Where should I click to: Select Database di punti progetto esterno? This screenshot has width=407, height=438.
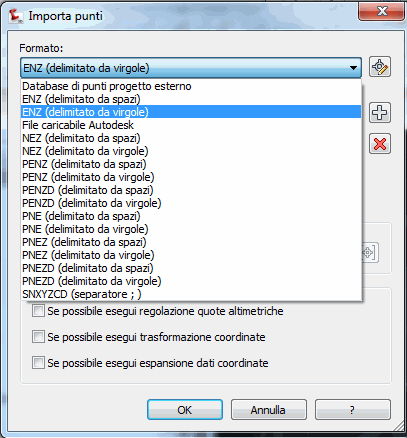point(191,86)
